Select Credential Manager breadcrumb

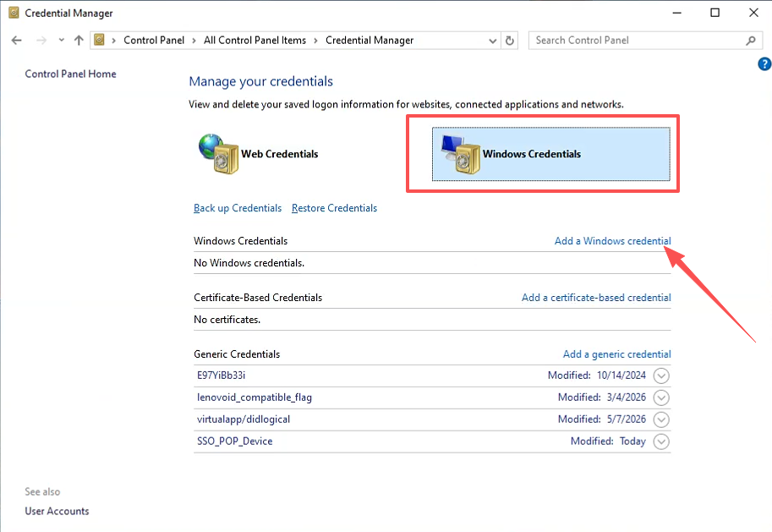(370, 41)
